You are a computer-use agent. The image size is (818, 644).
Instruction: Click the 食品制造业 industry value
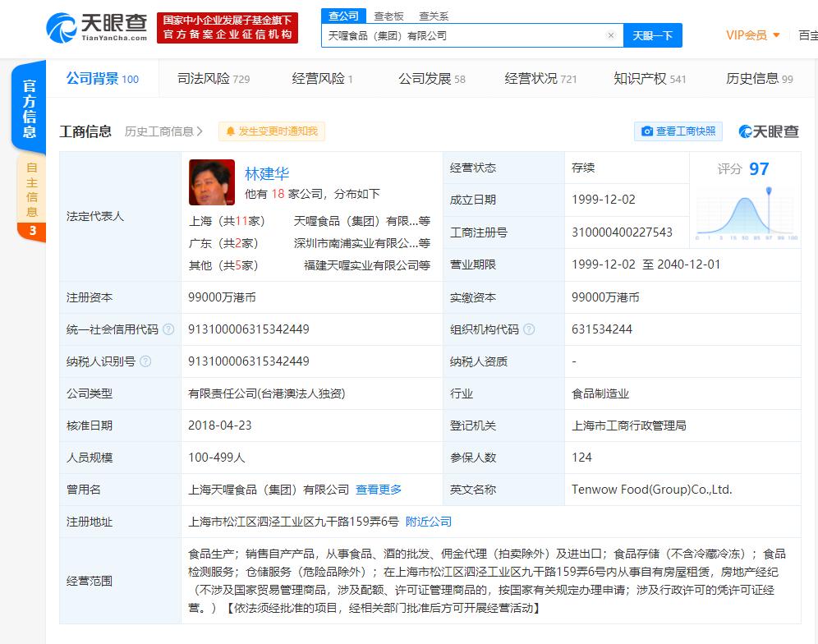coord(600,393)
